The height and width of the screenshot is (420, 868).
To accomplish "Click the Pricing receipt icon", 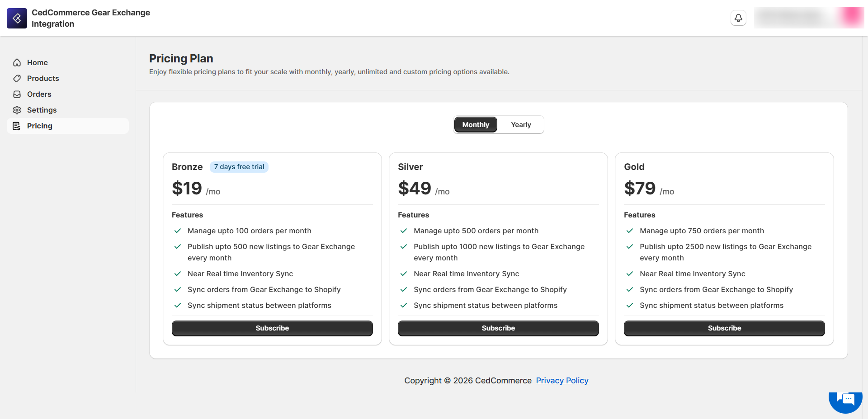I will coord(17,126).
